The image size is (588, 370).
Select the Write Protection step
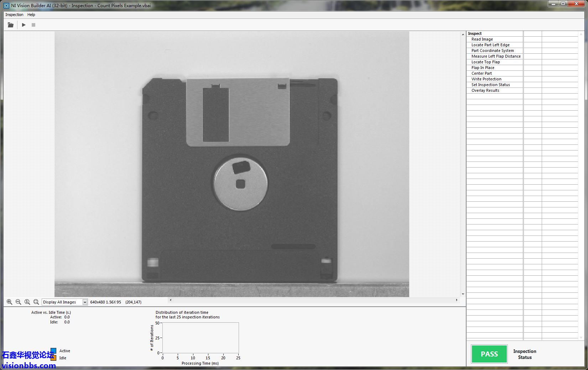click(486, 79)
